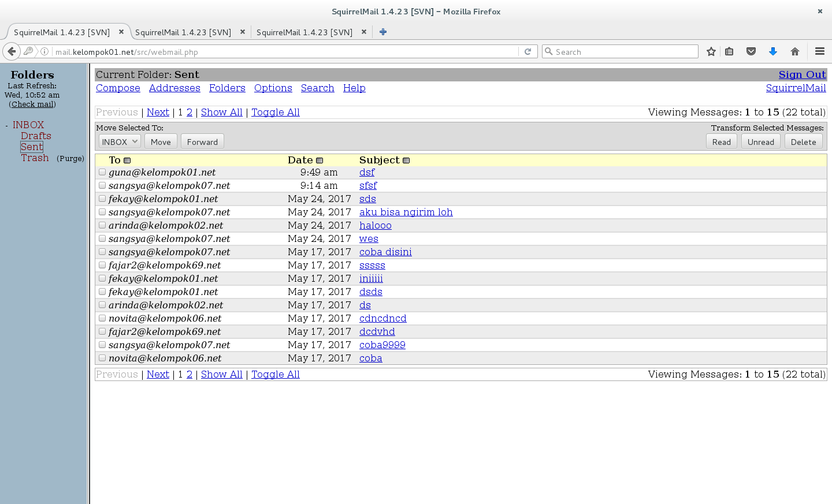832x504 pixels.
Task: Tick the checkbox beside the halooo email
Action: click(102, 225)
